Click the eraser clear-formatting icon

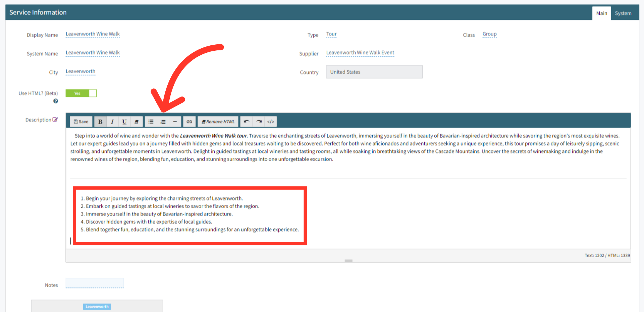[x=137, y=122]
